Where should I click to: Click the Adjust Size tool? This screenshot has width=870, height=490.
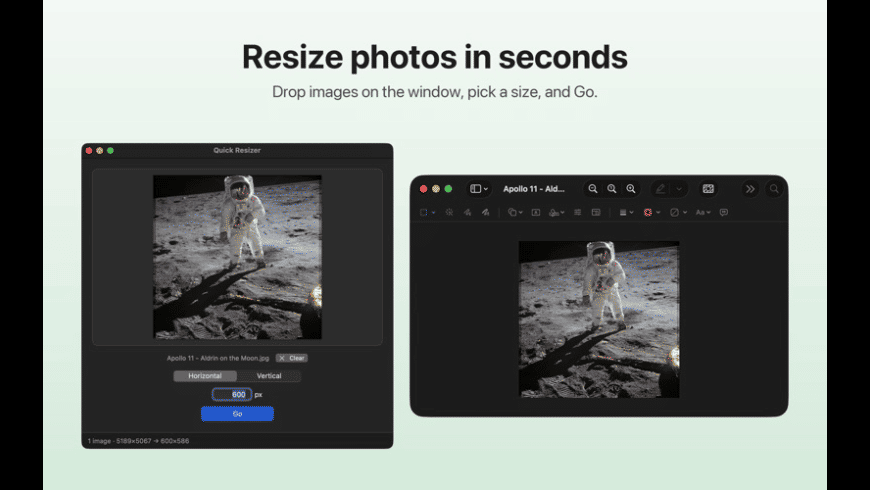[596, 212]
